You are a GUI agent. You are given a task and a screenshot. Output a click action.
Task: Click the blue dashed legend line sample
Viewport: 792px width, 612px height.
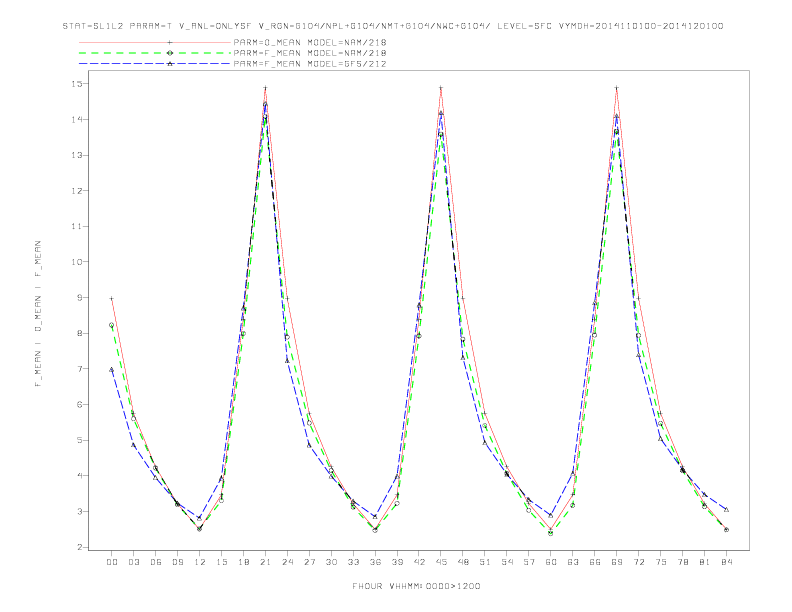click(155, 64)
